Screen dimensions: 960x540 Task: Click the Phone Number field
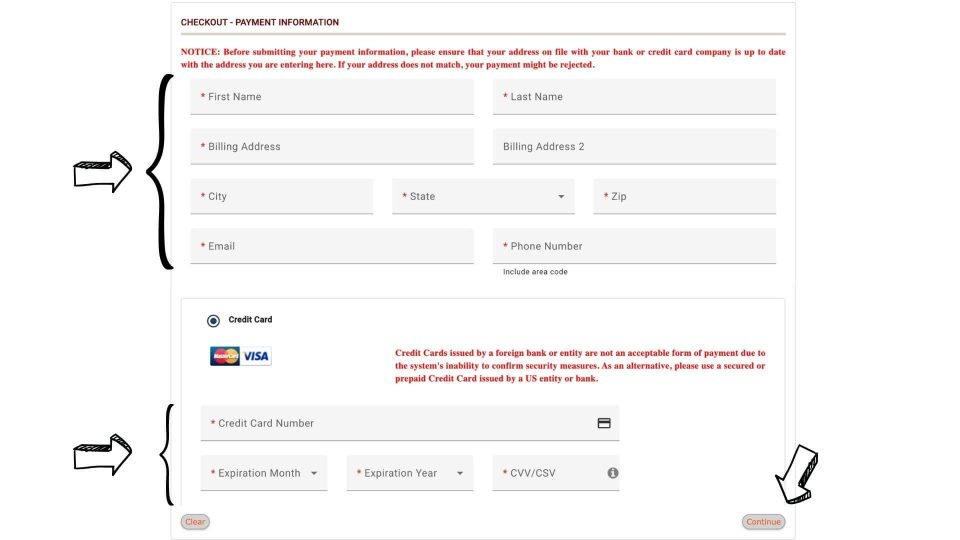634,246
